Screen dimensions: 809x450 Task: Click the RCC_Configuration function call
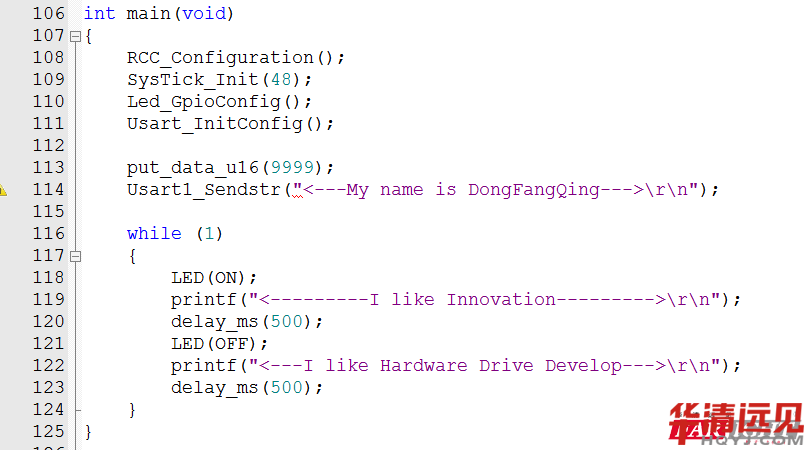pyautogui.click(x=220, y=58)
